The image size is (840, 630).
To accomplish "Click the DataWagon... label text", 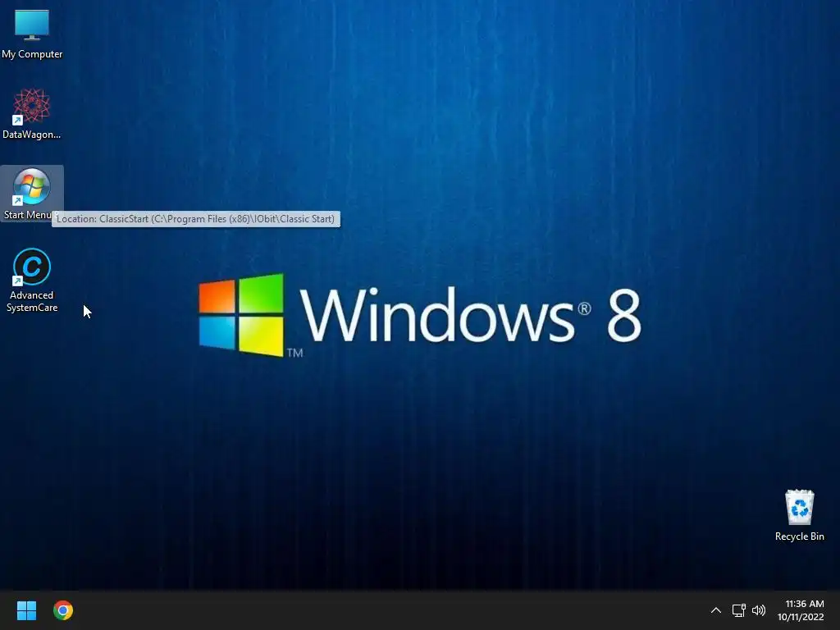I will pos(32,135).
